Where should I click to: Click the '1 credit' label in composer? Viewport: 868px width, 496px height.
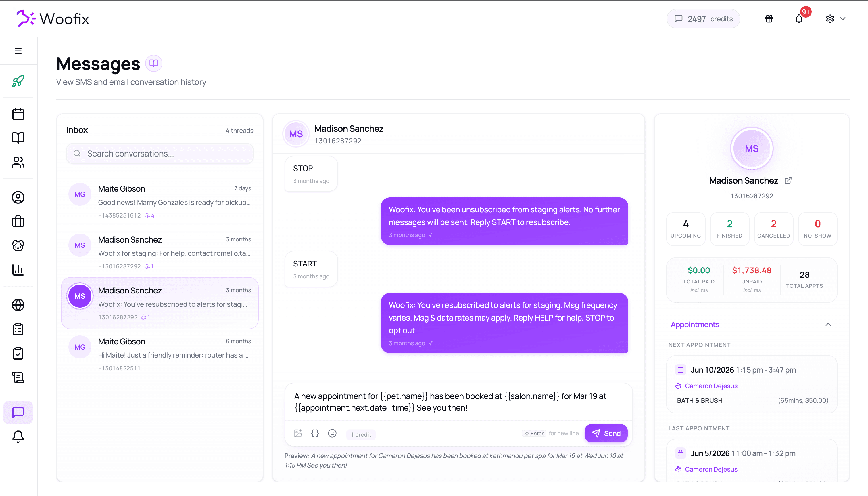click(361, 435)
